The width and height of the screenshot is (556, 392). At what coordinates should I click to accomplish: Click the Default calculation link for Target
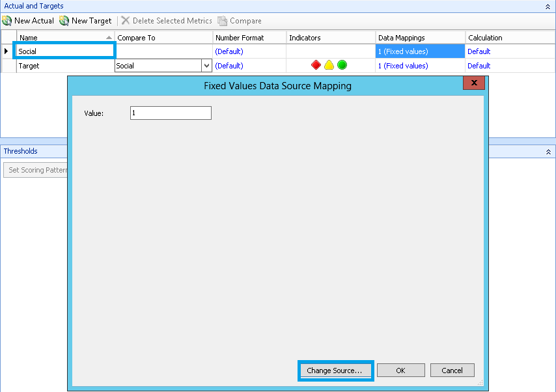point(479,65)
